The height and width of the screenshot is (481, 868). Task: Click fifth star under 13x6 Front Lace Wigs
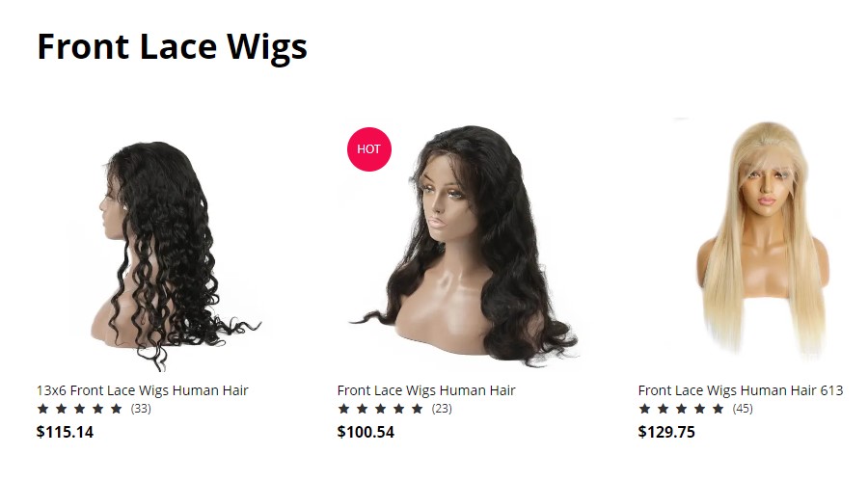[117, 409]
